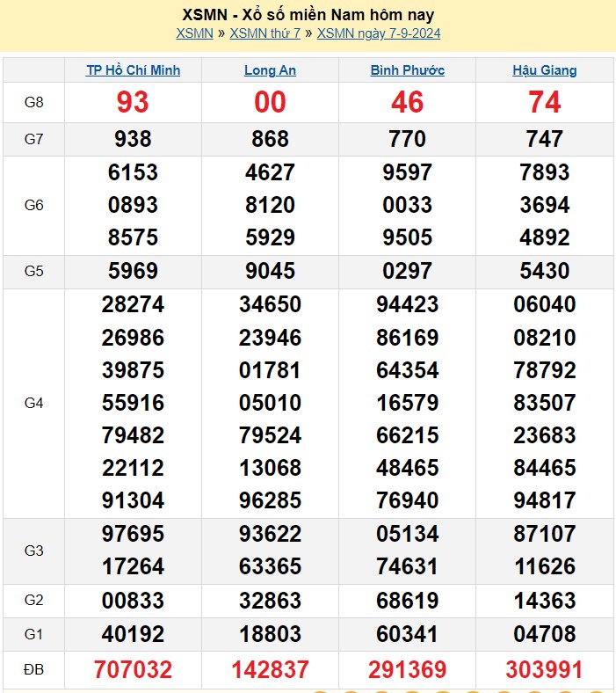Open the Long An province link
Screen dimensions: 616x693
pyautogui.click(x=270, y=70)
